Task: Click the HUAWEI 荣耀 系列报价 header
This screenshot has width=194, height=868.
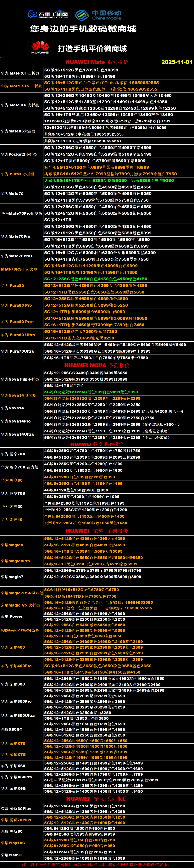Action: [97, 531]
